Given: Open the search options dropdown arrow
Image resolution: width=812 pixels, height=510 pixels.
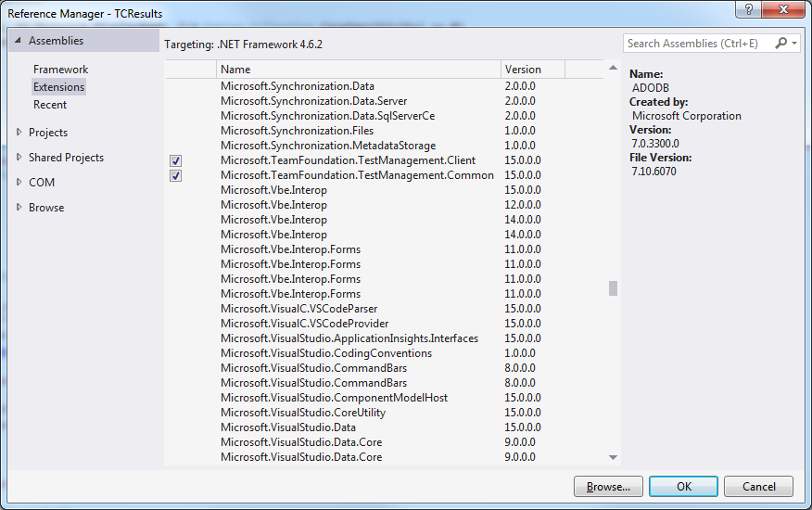Looking at the screenshot, I should coord(793,44).
